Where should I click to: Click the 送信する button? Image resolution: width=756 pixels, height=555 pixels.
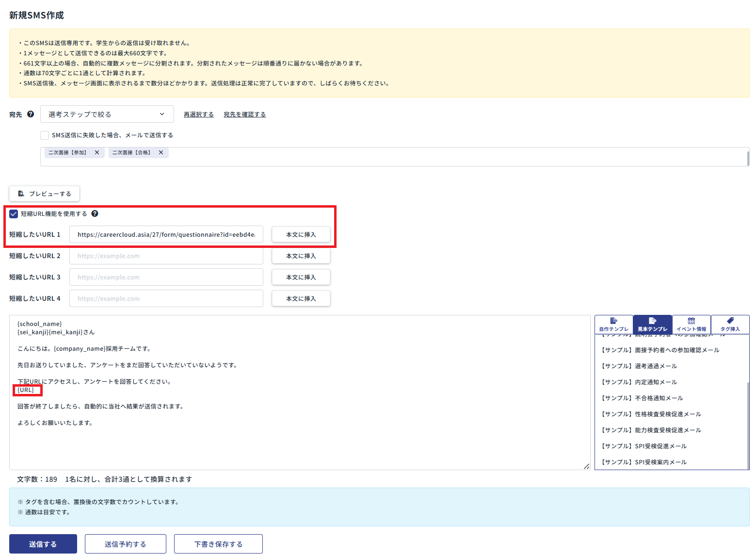pos(43,544)
